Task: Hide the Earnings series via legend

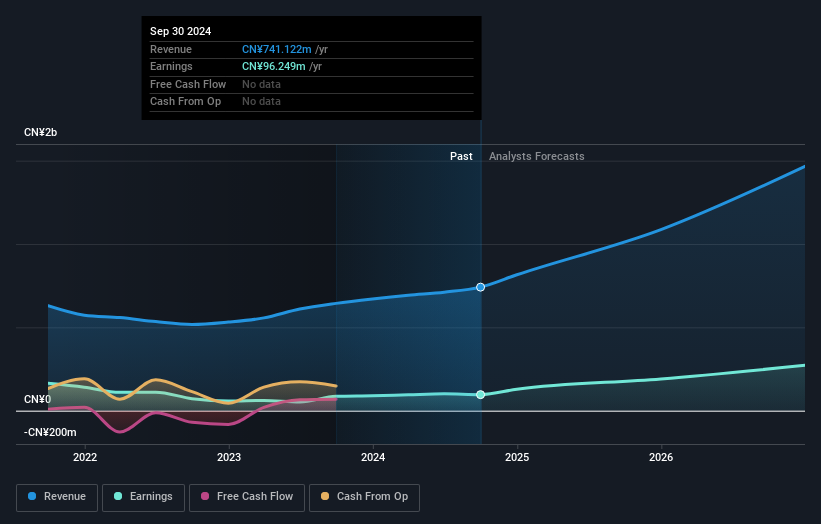Action: [143, 497]
